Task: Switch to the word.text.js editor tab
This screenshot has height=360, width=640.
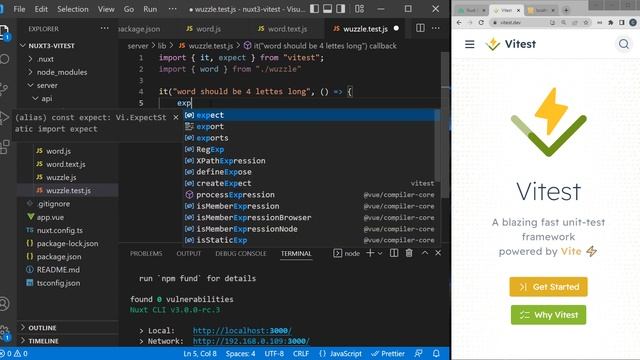Action: tap(287, 29)
